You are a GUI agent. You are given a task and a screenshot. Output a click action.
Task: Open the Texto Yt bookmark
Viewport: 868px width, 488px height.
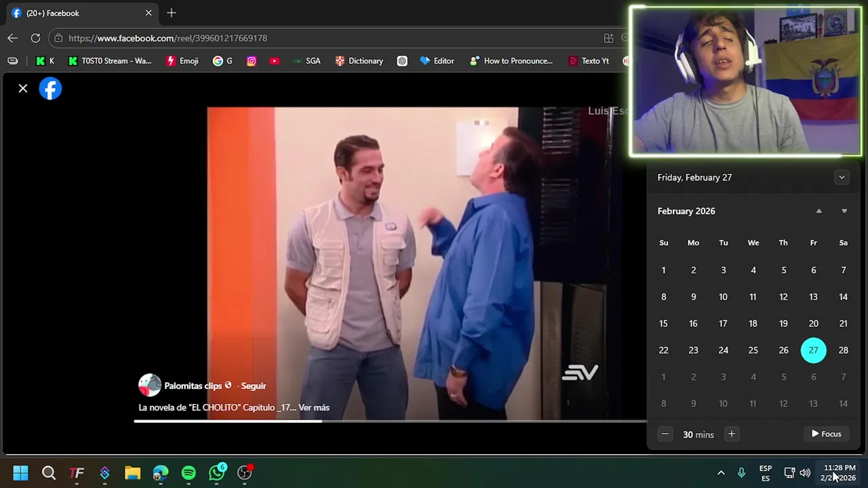(x=589, y=61)
